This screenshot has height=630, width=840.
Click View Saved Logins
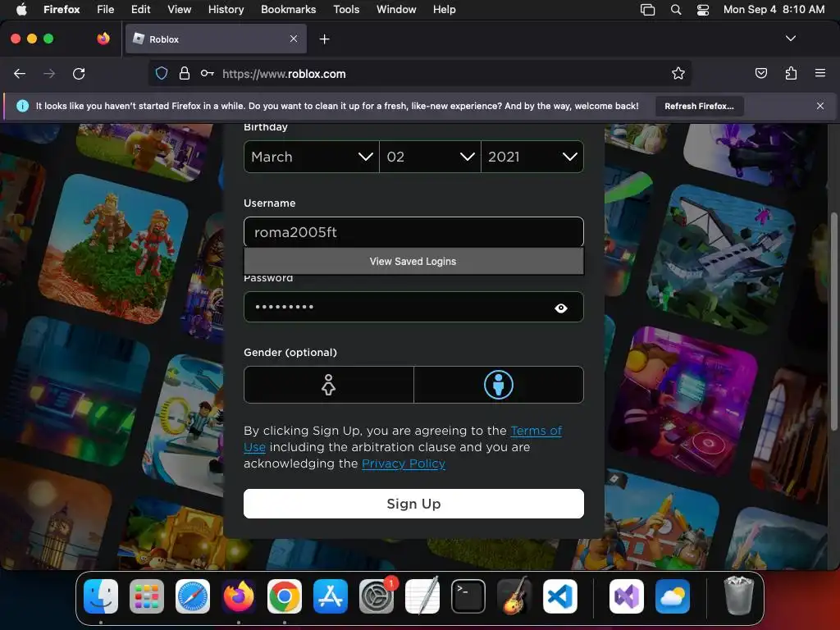(413, 262)
